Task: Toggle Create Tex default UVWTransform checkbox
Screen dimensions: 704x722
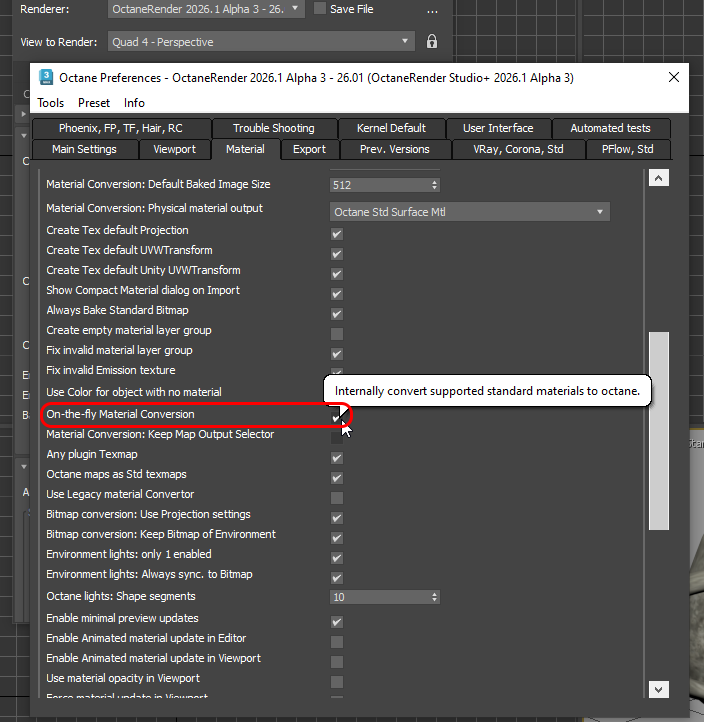Action: click(337, 254)
